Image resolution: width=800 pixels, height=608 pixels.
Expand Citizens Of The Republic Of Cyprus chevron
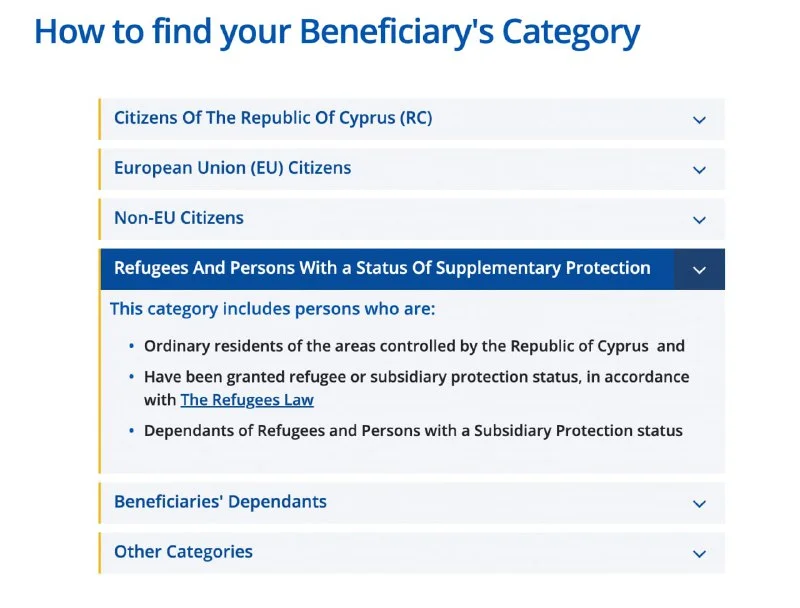pyautogui.click(x=699, y=120)
